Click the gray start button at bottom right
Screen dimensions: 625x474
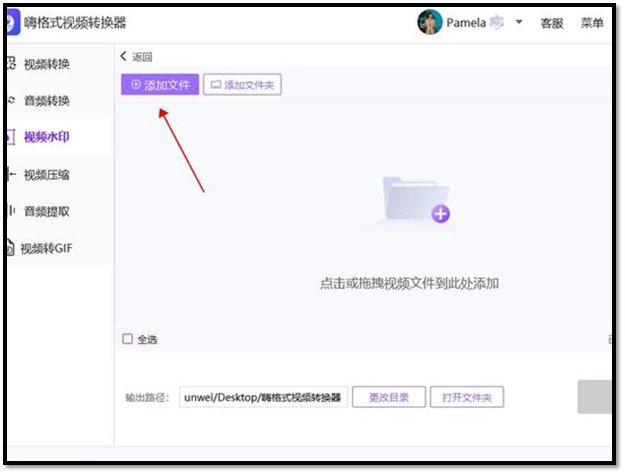pos(595,397)
